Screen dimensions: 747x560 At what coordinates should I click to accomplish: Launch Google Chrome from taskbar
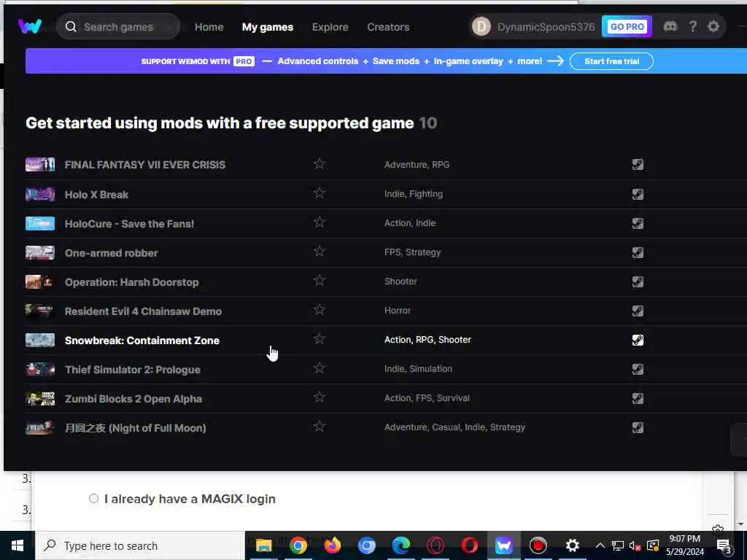pyautogui.click(x=298, y=545)
